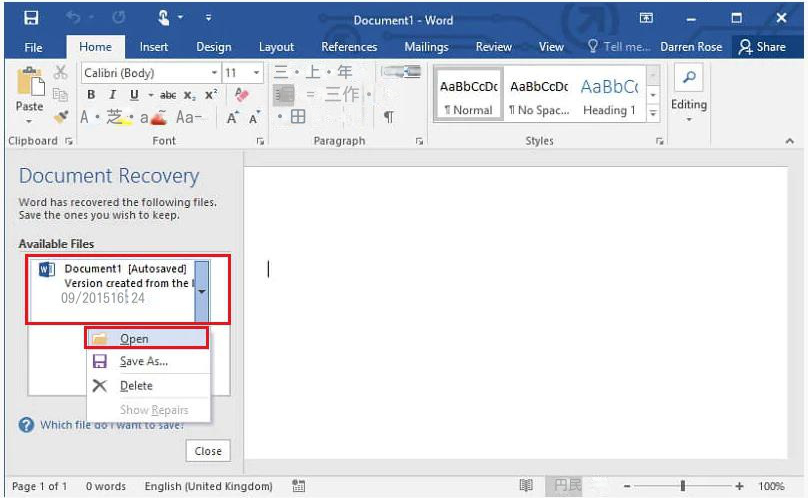
Task: Switch to the Design tab
Action: coord(213,47)
